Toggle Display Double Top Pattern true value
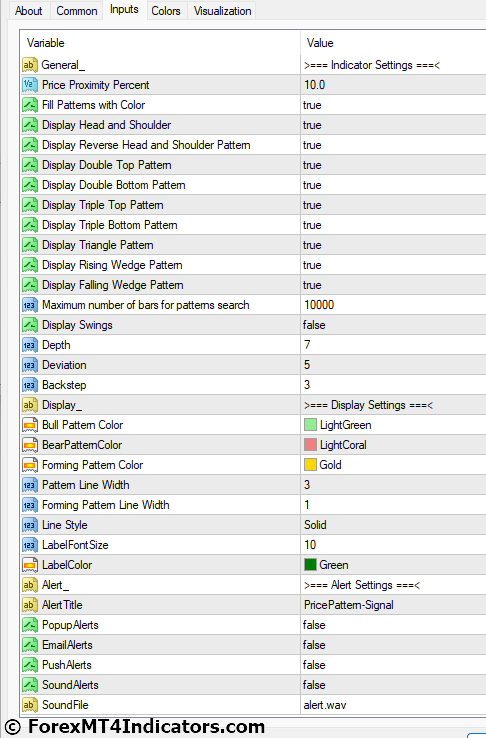Image resolution: width=486 pixels, height=738 pixels. (x=393, y=165)
